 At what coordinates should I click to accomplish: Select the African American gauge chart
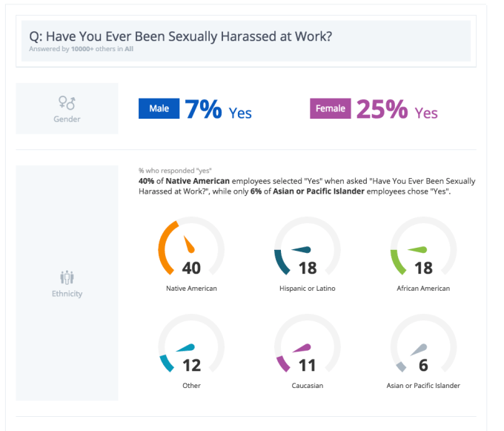423,249
